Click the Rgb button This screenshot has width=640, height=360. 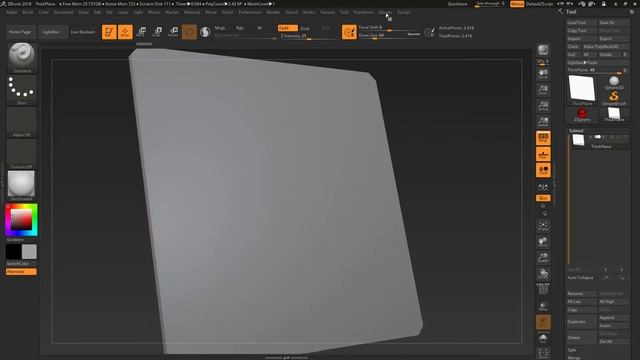pos(240,28)
